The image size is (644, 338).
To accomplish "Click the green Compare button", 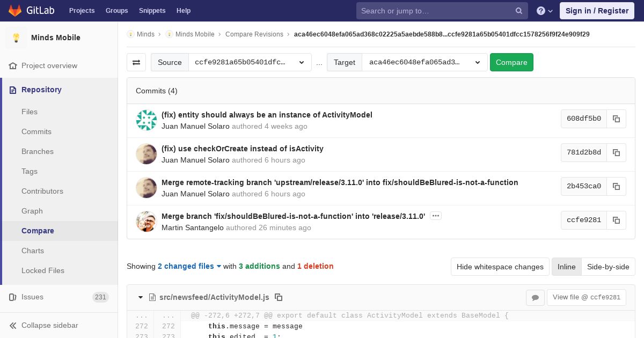I will tap(511, 62).
